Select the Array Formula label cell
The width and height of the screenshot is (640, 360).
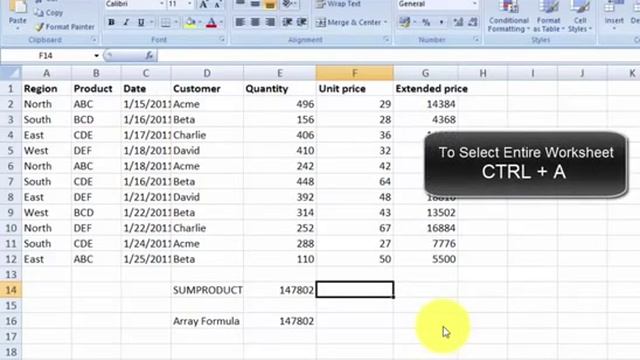[207, 321]
